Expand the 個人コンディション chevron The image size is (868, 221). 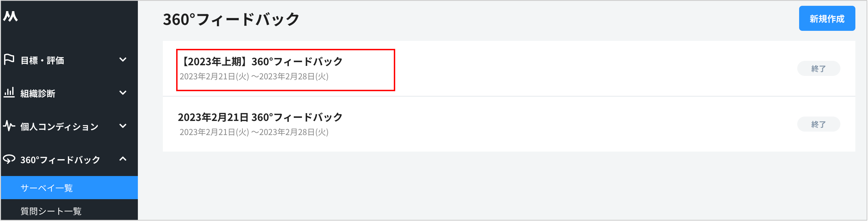point(123,126)
